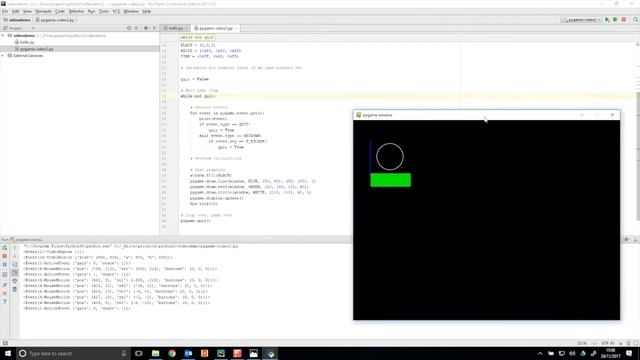Click the Debug bug icon in toolbar
Viewport: 640px width, 360px height.
click(x=615, y=20)
